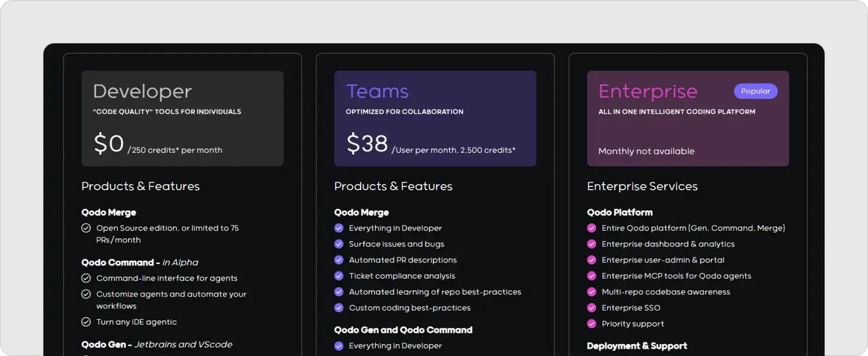Screen dimensions: 868x356
Task: Click 'ALL IN ONE INTELLIGENT CODING PLATFORM' tagline
Action: coord(677,112)
